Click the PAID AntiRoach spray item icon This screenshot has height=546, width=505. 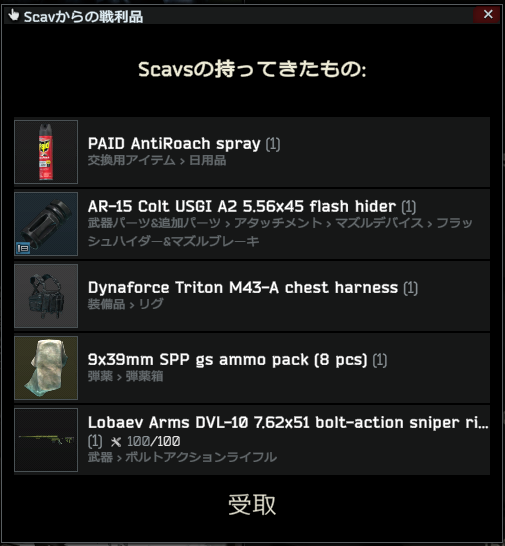[46, 152]
